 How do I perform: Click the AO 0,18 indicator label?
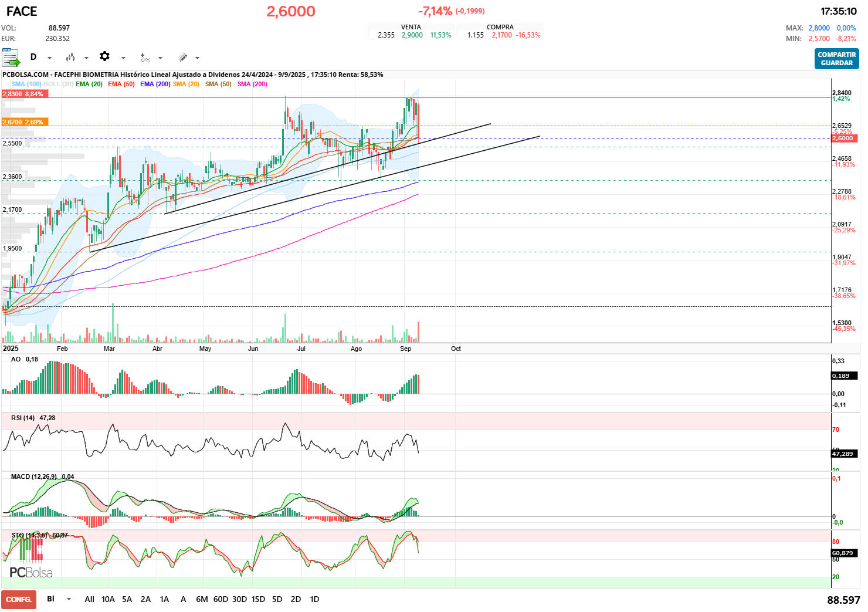pos(25,359)
